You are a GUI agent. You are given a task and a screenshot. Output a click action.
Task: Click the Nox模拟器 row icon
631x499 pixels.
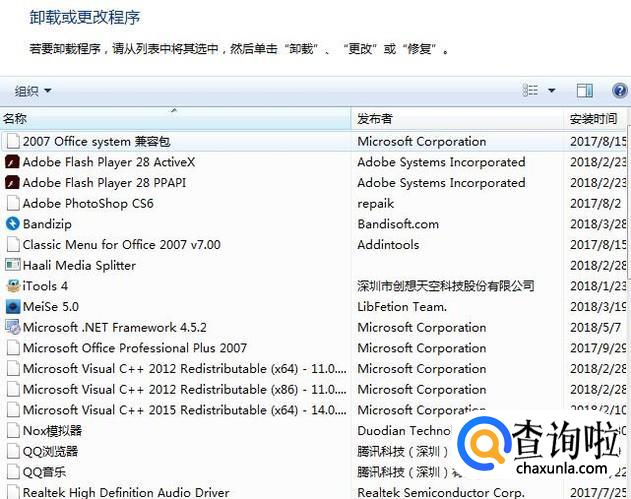[13, 431]
